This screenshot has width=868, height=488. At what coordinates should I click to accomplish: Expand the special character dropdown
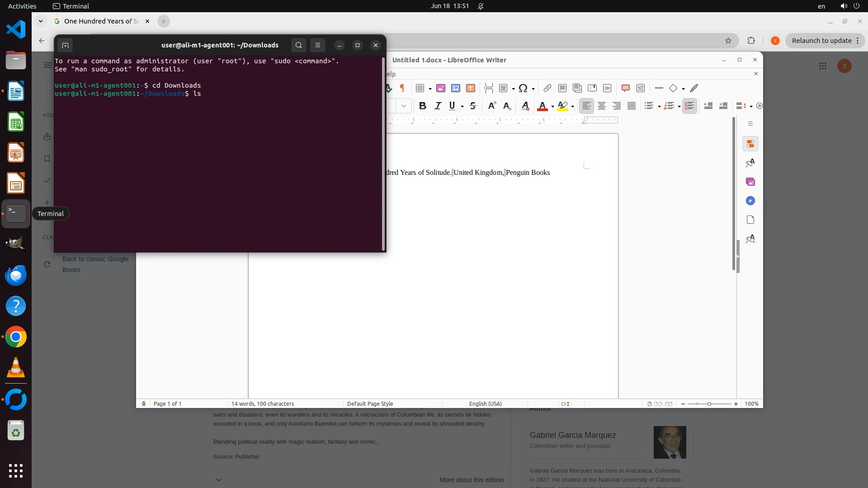point(533,89)
